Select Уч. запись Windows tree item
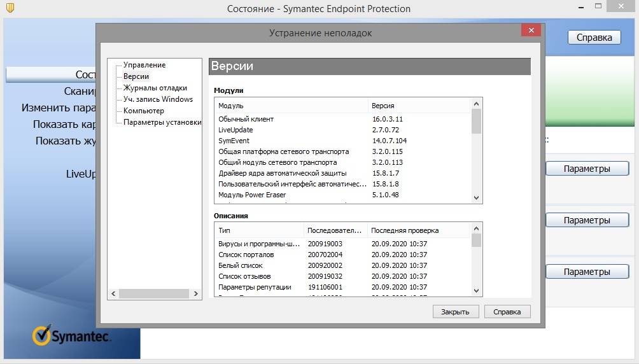The height and width of the screenshot is (364, 639). 158,99
